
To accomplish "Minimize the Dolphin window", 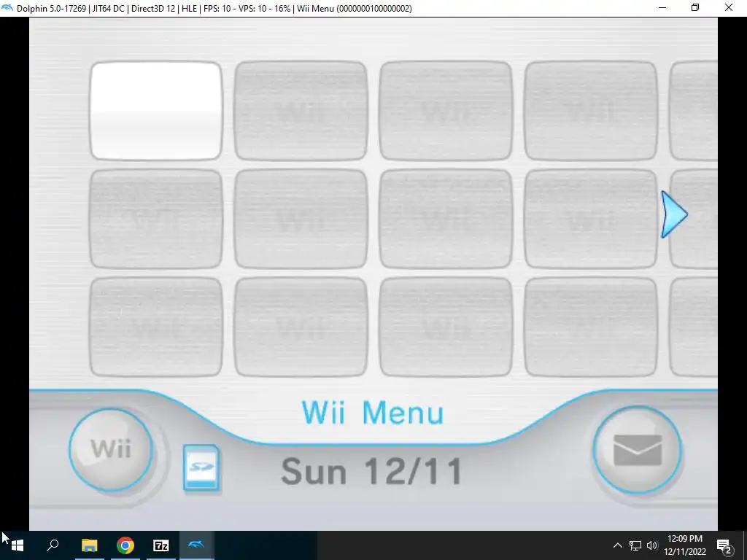I will [x=662, y=7].
